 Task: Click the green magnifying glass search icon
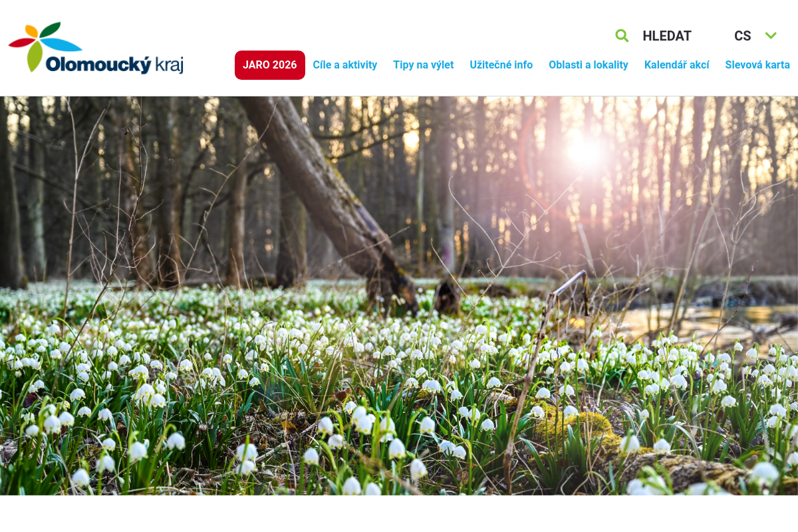pos(622,36)
